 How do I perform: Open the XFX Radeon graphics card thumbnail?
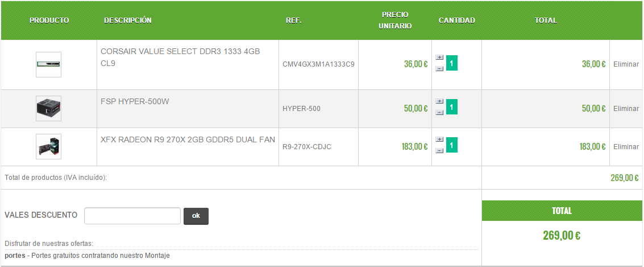coord(48,146)
